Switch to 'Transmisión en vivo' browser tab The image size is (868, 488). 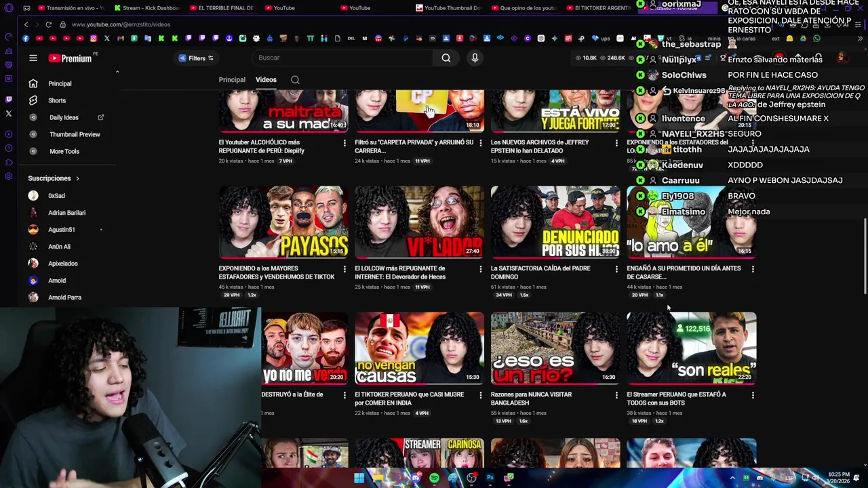(x=71, y=8)
